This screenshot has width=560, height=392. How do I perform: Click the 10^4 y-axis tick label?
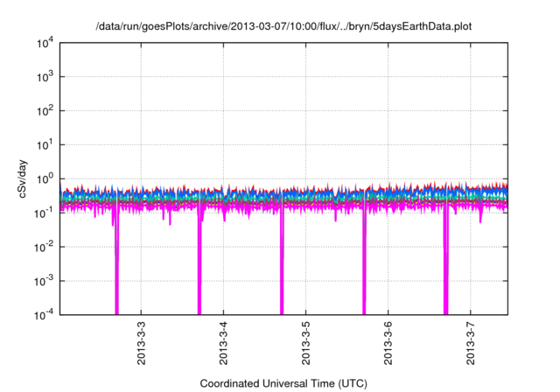(45, 44)
